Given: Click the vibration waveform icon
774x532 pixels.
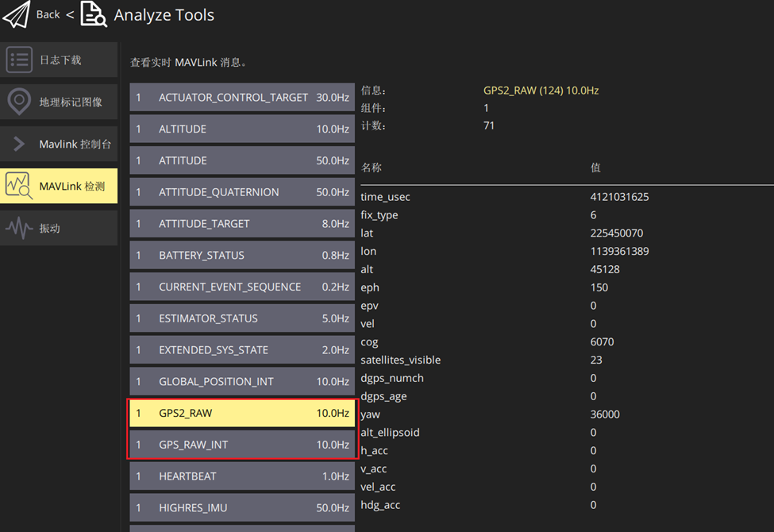Looking at the screenshot, I should tap(19, 228).
